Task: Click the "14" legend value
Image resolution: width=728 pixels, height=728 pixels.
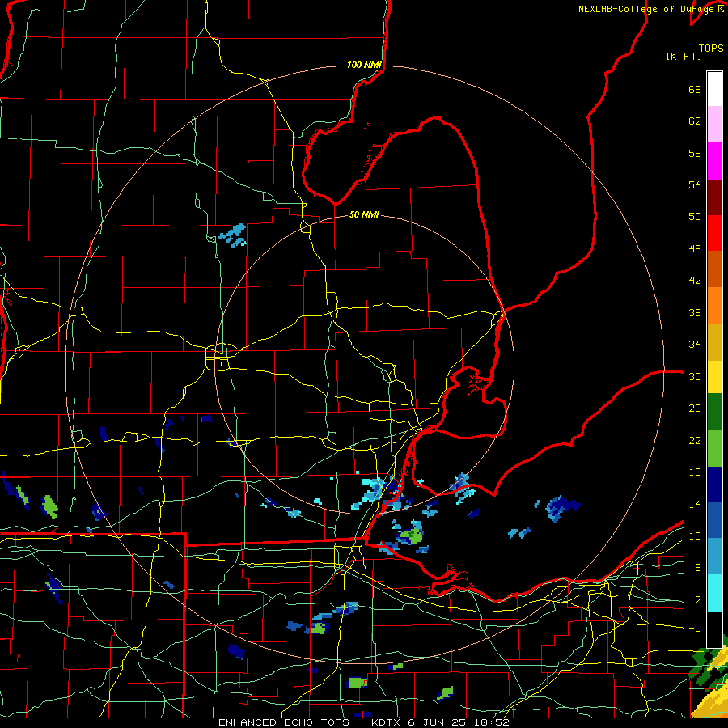Action: click(695, 504)
